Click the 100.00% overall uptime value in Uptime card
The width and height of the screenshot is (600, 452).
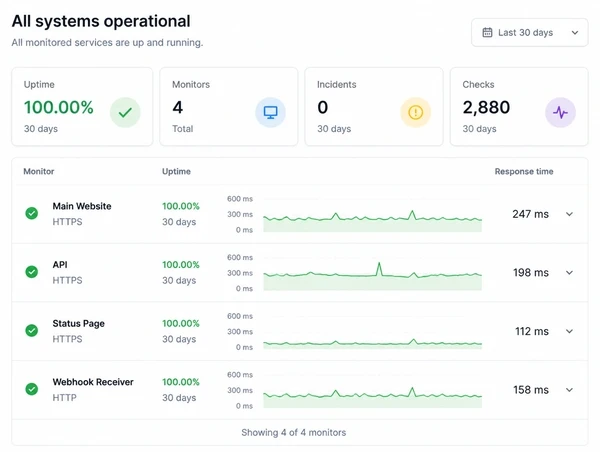tap(59, 107)
